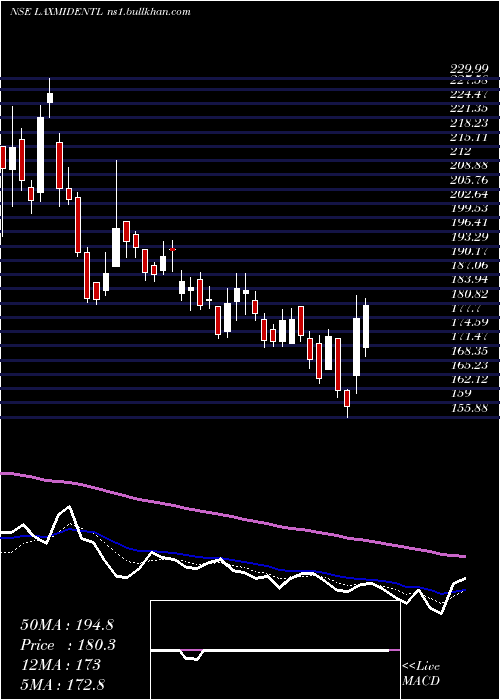Click the MACD histogram panel
Image resolution: width=500 pixels, height=700 pixels.
(x=275, y=650)
